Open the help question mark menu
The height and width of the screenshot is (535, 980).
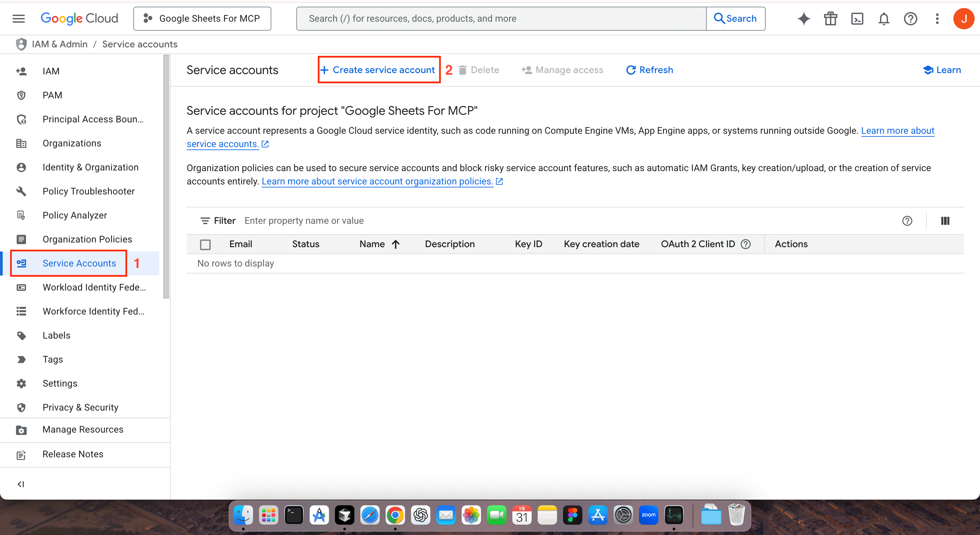point(910,18)
